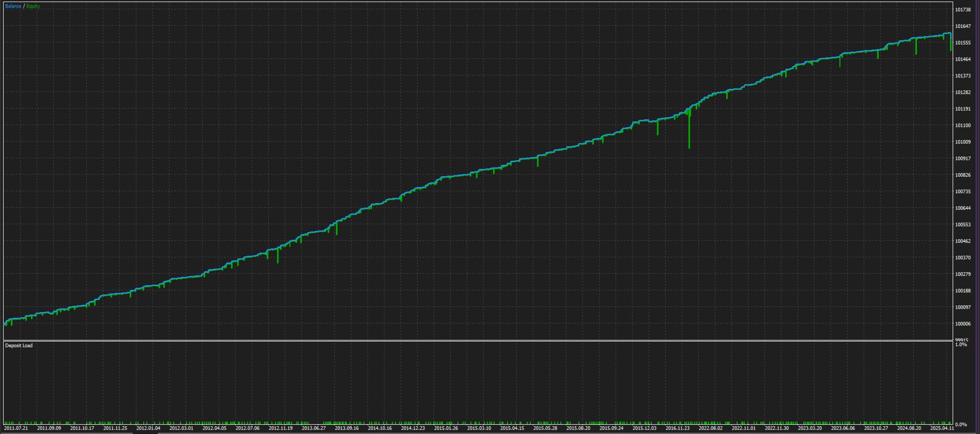Click the 100644 axis value

tap(963, 208)
